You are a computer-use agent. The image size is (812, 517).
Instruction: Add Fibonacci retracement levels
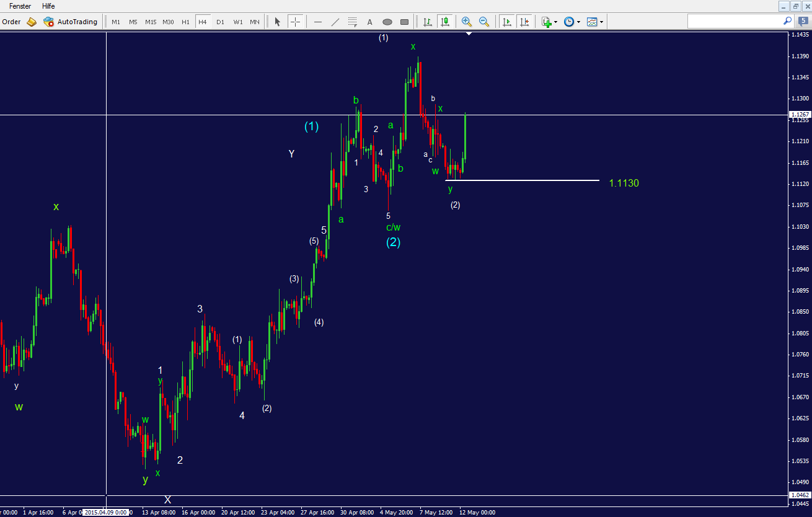coord(352,22)
